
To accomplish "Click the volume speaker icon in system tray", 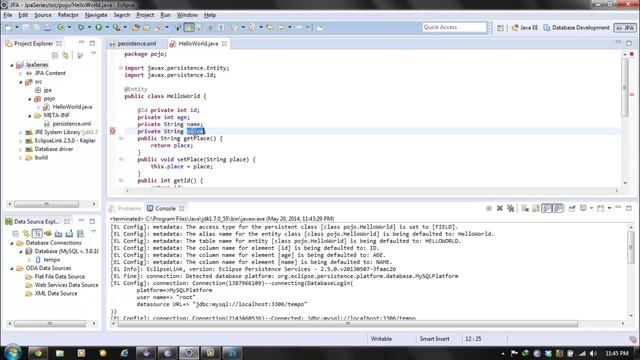I will coord(593,353).
